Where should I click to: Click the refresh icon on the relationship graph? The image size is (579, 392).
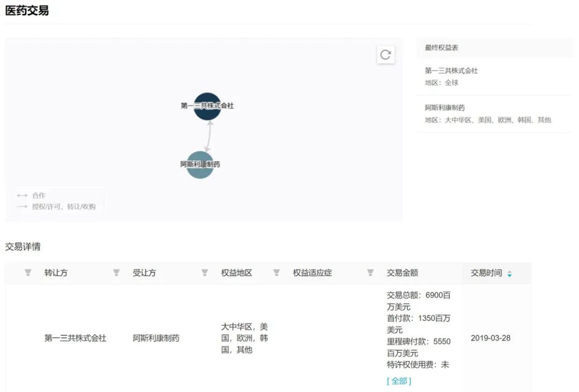(385, 55)
